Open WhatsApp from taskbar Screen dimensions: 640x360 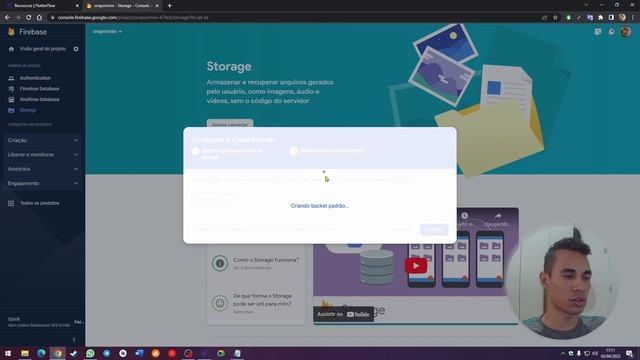click(x=90, y=353)
